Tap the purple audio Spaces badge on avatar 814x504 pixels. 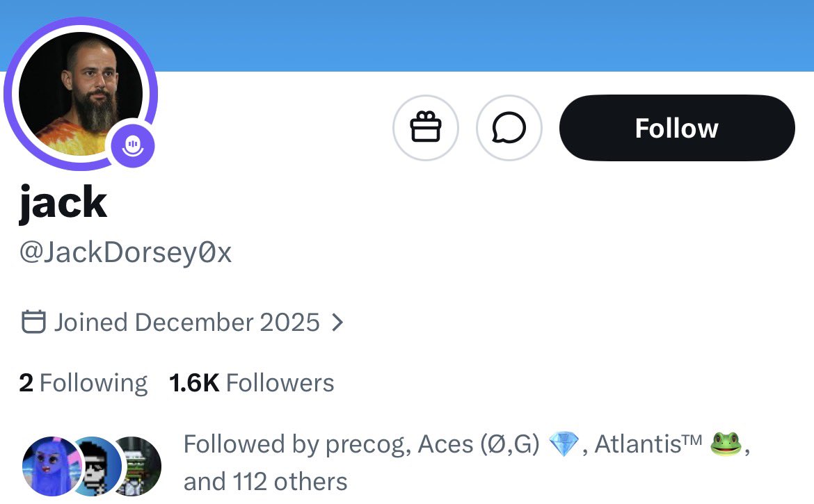pyautogui.click(x=132, y=145)
